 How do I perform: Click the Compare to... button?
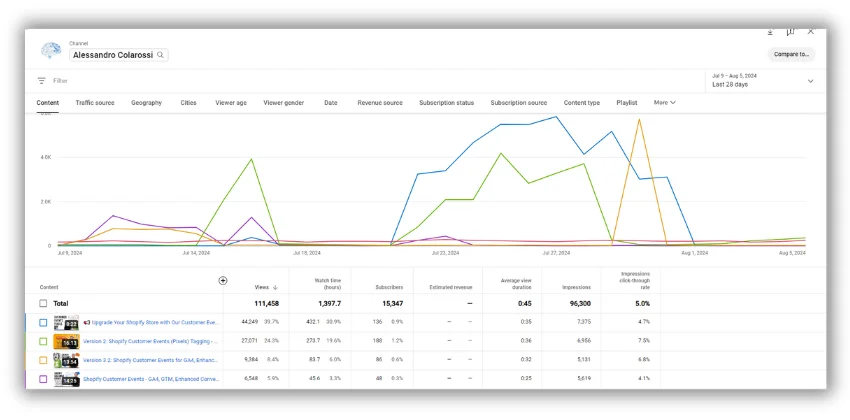791,54
